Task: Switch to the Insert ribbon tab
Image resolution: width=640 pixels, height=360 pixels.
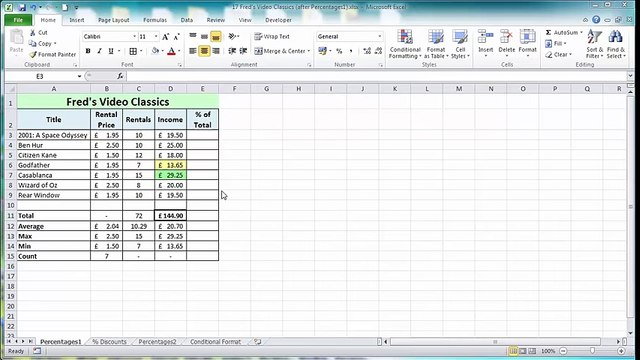Action: [x=77, y=20]
